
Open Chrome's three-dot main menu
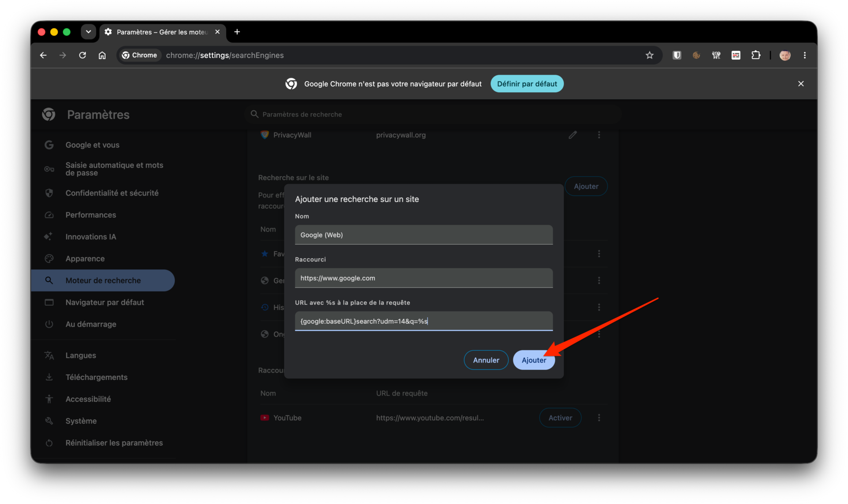(x=805, y=55)
